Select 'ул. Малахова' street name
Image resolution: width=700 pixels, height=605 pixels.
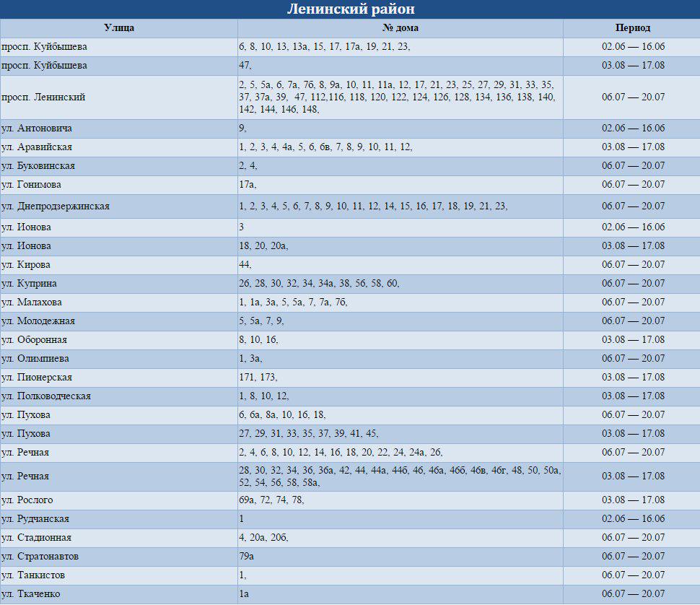point(32,302)
